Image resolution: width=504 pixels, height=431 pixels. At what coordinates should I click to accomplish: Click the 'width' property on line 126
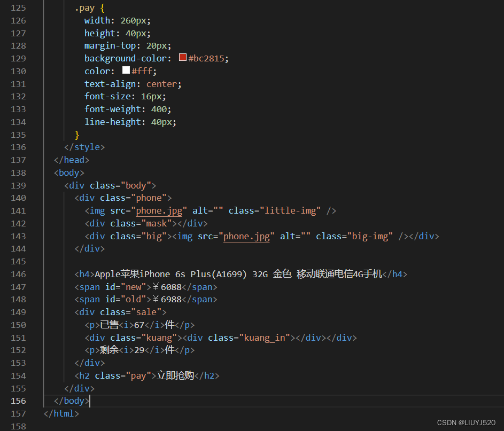click(x=97, y=20)
